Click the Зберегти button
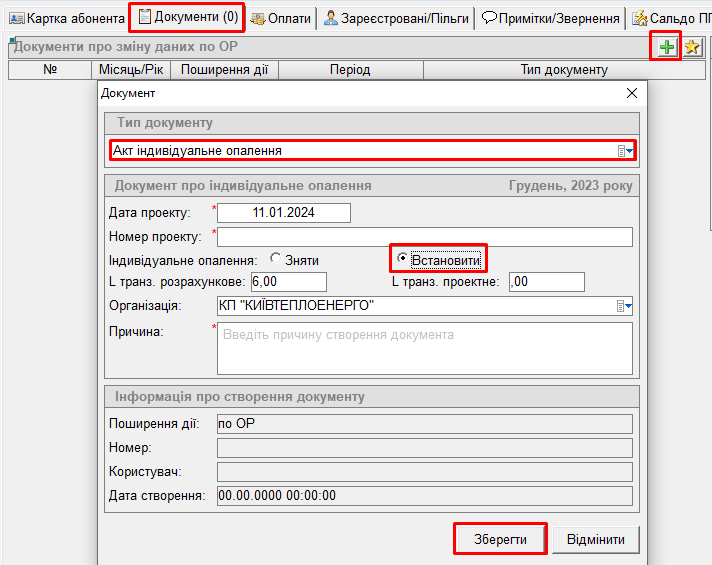The height and width of the screenshot is (565, 712). (500, 539)
